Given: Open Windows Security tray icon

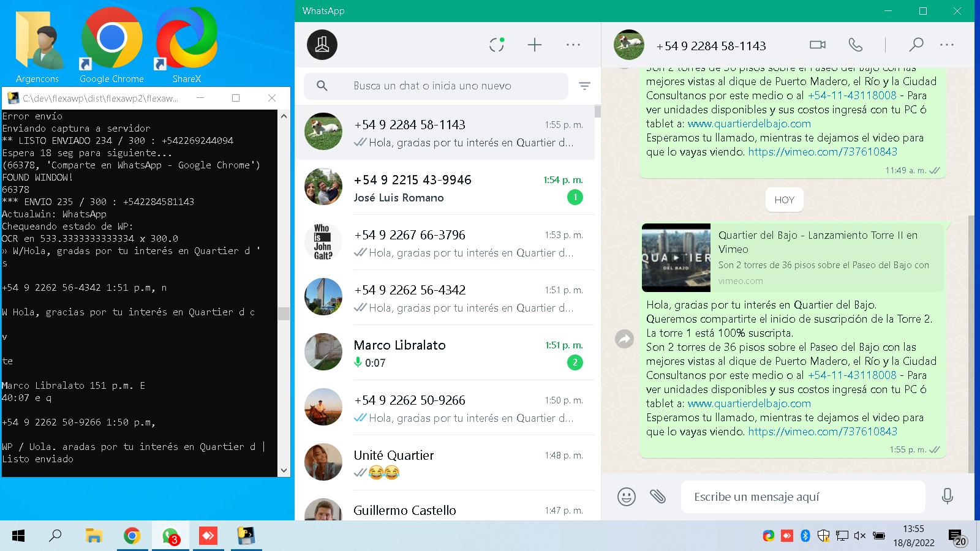Looking at the screenshot, I should (x=824, y=536).
